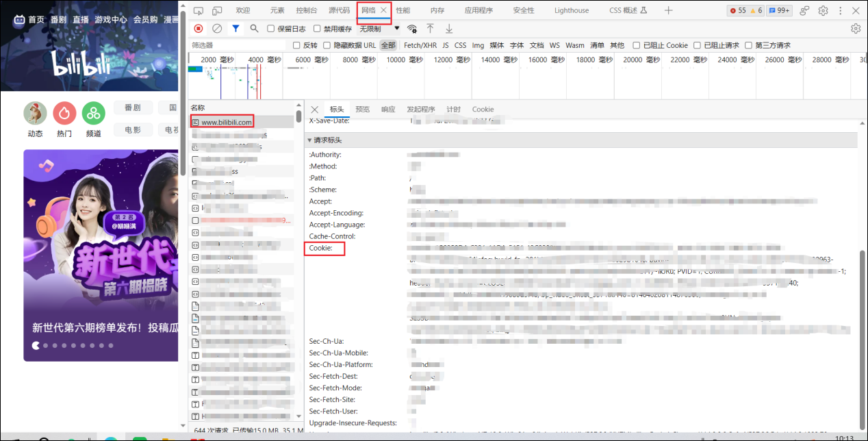
Task: Toggle device emulation icon
Action: [217, 10]
